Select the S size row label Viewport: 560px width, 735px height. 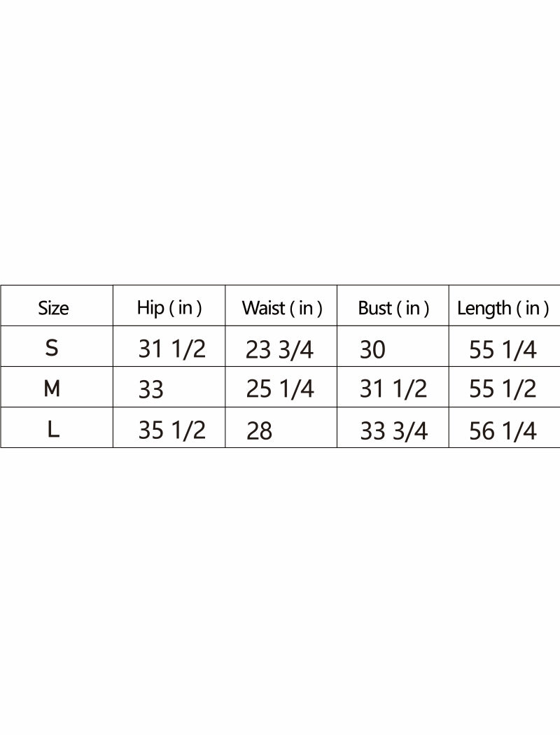52,349
